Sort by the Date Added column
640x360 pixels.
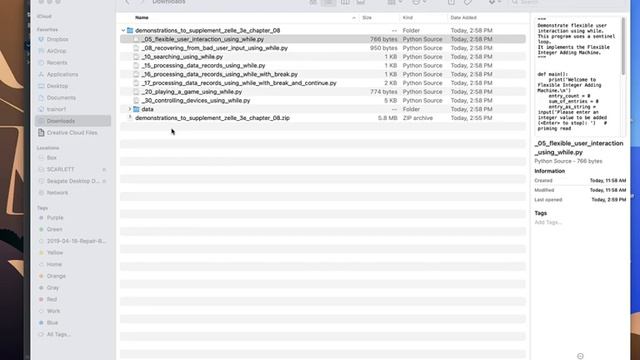[x=463, y=18]
